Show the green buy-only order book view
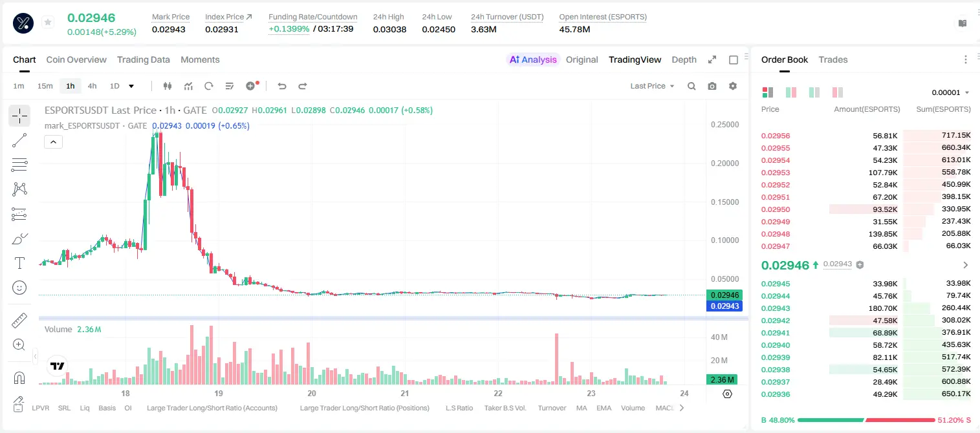The height and width of the screenshot is (433, 980). point(814,92)
